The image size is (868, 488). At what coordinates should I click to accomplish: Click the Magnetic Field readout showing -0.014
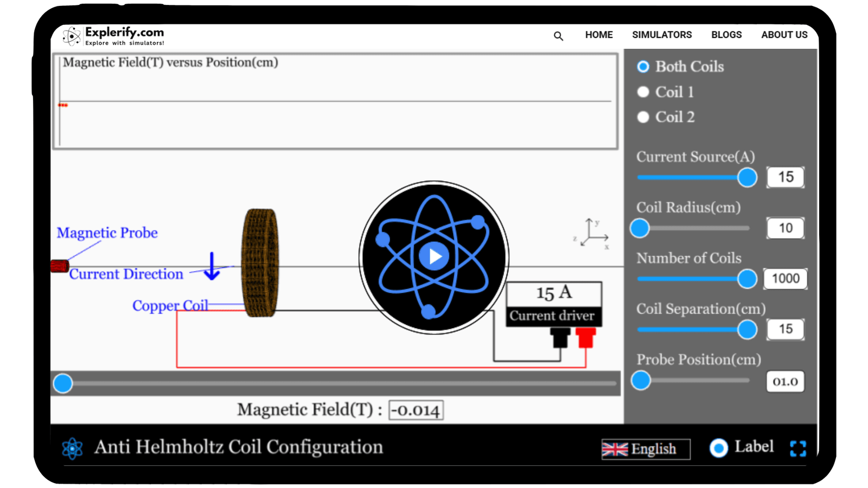pos(416,410)
